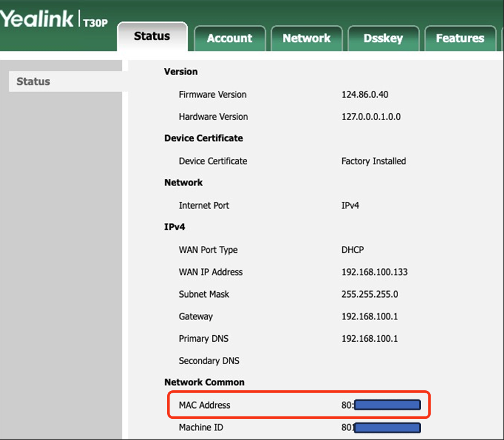Switch to the Account tab
This screenshot has width=504, height=440.
pyautogui.click(x=230, y=38)
